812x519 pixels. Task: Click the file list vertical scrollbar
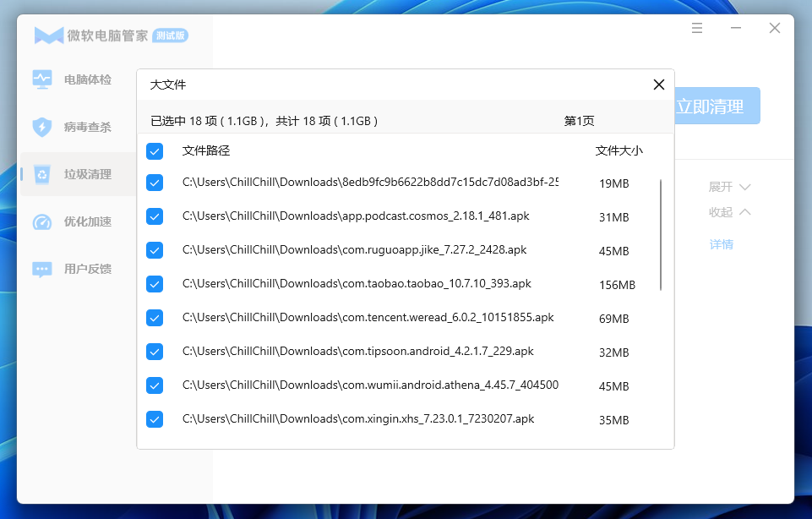coord(661,235)
